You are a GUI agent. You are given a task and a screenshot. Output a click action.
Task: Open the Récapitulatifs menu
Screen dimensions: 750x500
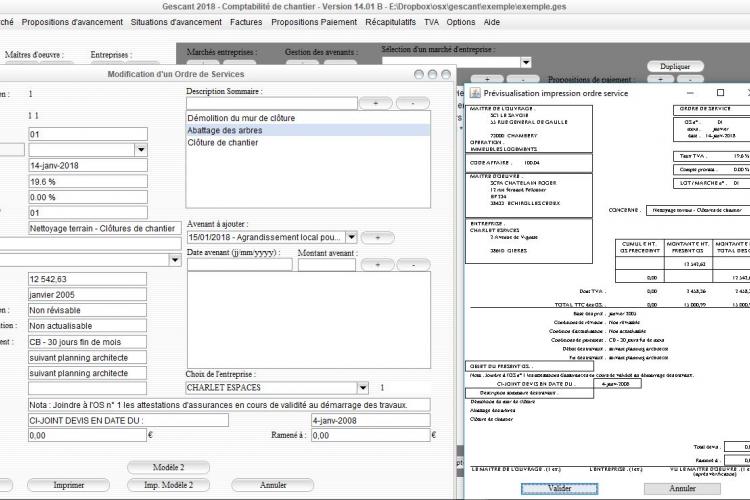click(390, 22)
